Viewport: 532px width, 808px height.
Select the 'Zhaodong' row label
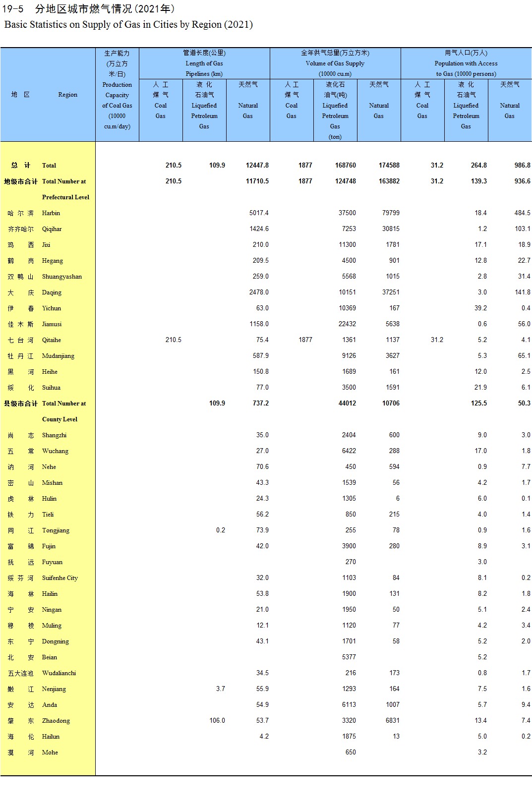56,721
